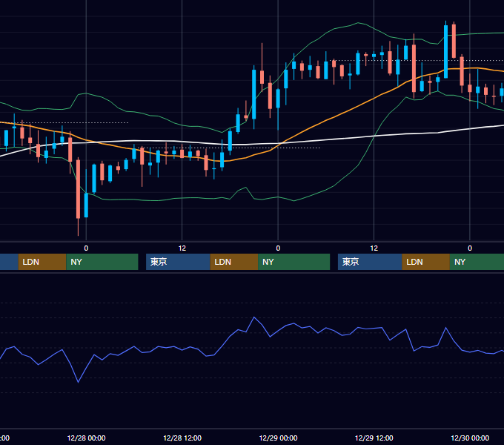This screenshot has height=445, width=504.
Task: Select the NY block after first 東京
Action: tap(294, 262)
